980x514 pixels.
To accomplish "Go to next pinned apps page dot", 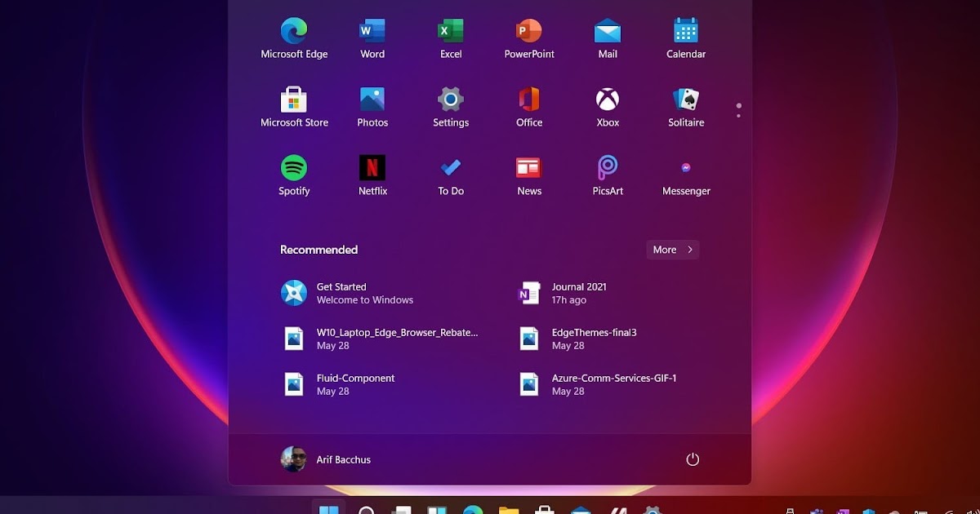I will click(x=738, y=116).
